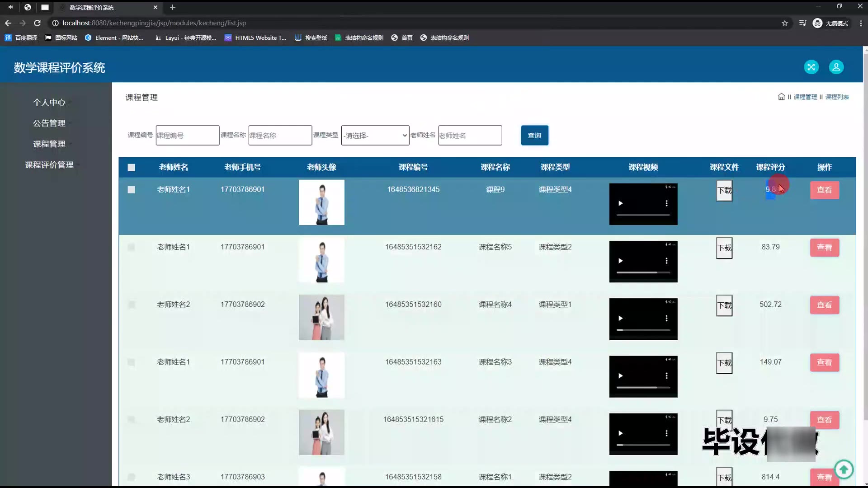The width and height of the screenshot is (868, 488).
Task: Check the first row checkbox for 课程9
Action: click(132, 190)
